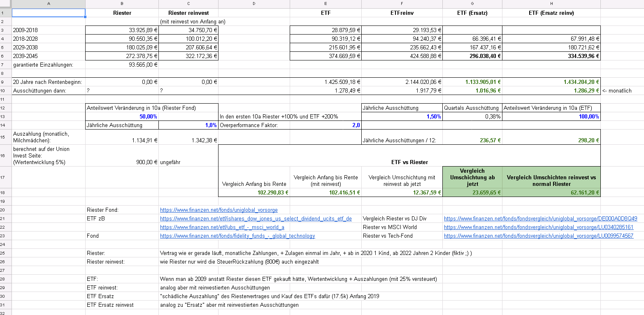Select the green cell showing 62.161,20 €
This screenshot has width=644, height=315.
551,192
